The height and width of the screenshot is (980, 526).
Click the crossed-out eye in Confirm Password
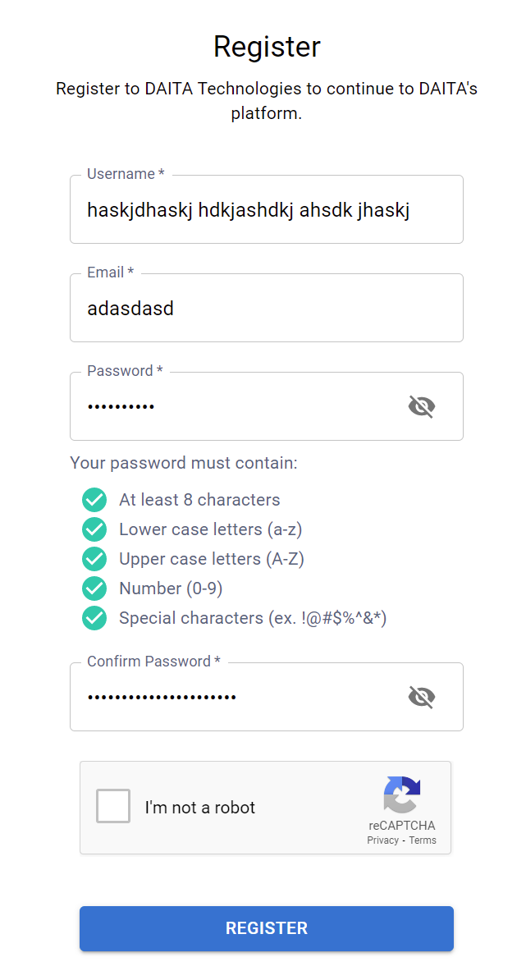[421, 696]
